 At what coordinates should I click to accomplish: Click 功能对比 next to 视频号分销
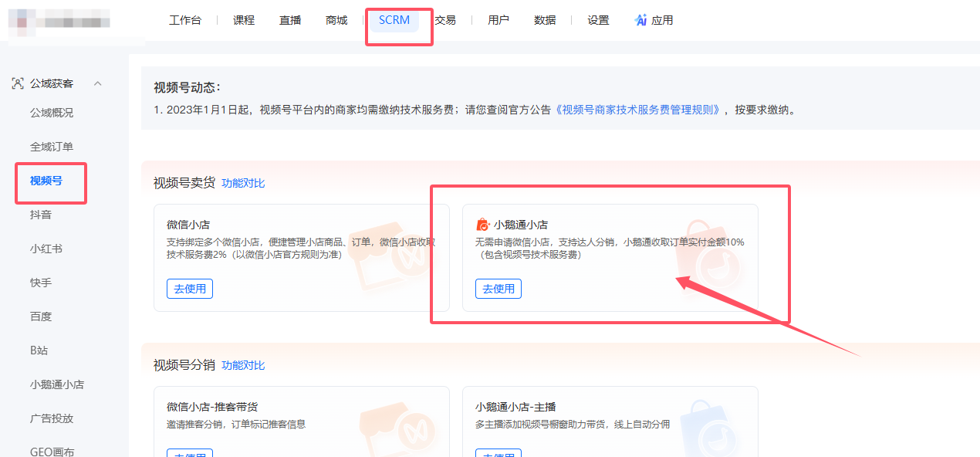point(243,365)
